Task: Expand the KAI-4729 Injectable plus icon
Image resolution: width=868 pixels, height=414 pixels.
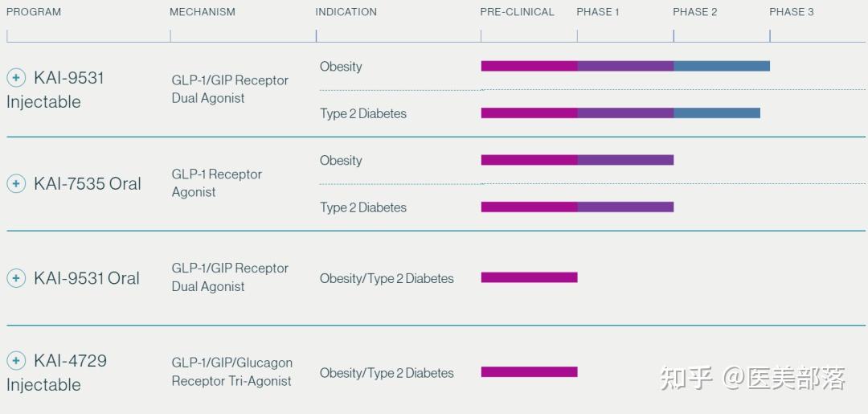Action: (16, 360)
